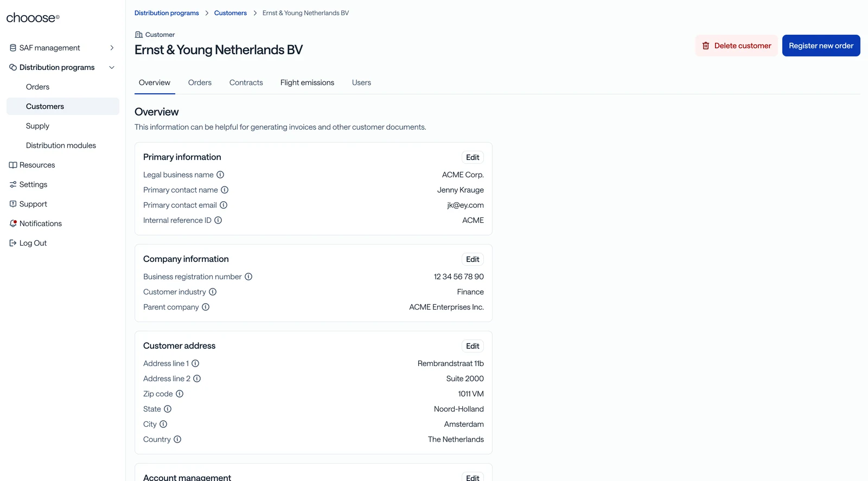868x481 pixels.
Task: Edit the Company information section
Action: [473, 259]
